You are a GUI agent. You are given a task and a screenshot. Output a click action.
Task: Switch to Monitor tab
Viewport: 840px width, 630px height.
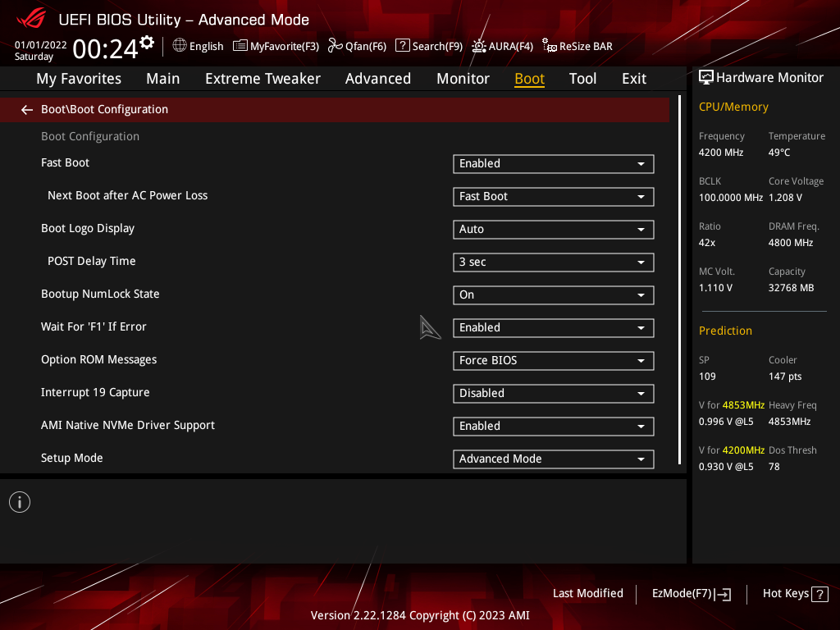click(463, 79)
